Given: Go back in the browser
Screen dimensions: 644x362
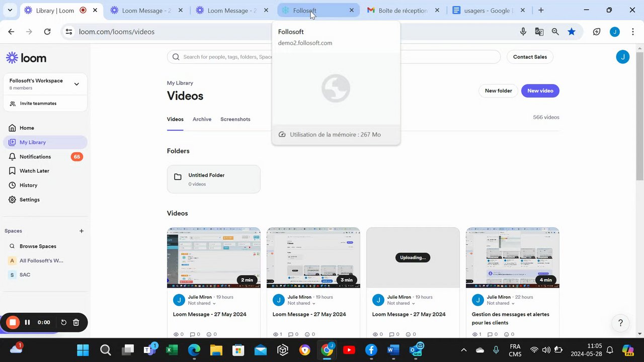Looking at the screenshot, I should (11, 32).
